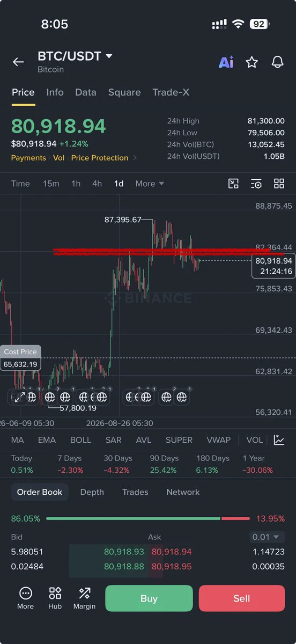
Task: Switch to the Trade-X tab
Action: [171, 92]
